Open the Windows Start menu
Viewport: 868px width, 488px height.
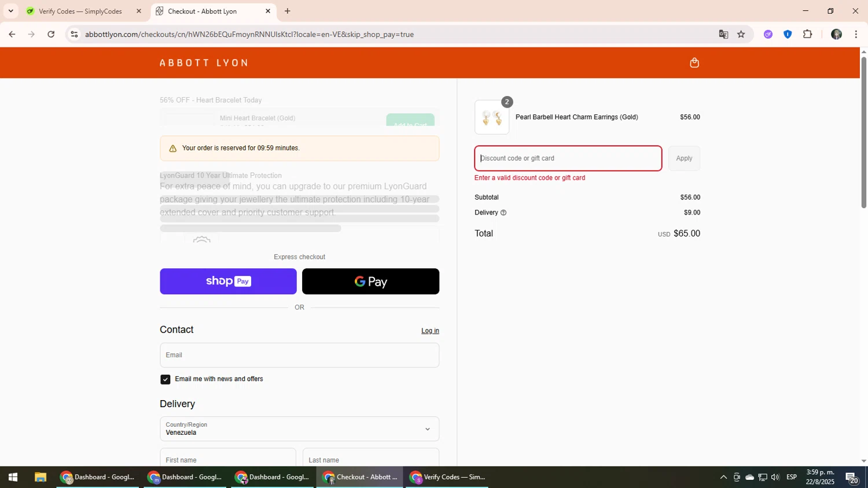point(13,478)
